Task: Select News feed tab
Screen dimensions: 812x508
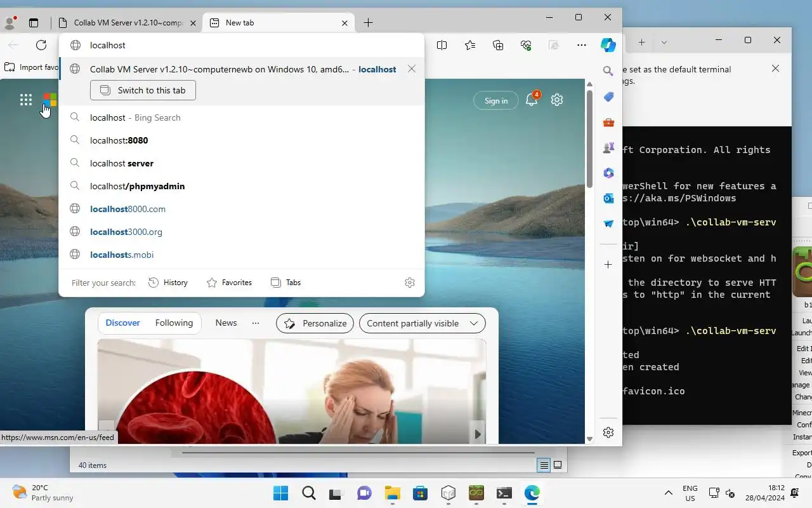Action: (x=226, y=323)
